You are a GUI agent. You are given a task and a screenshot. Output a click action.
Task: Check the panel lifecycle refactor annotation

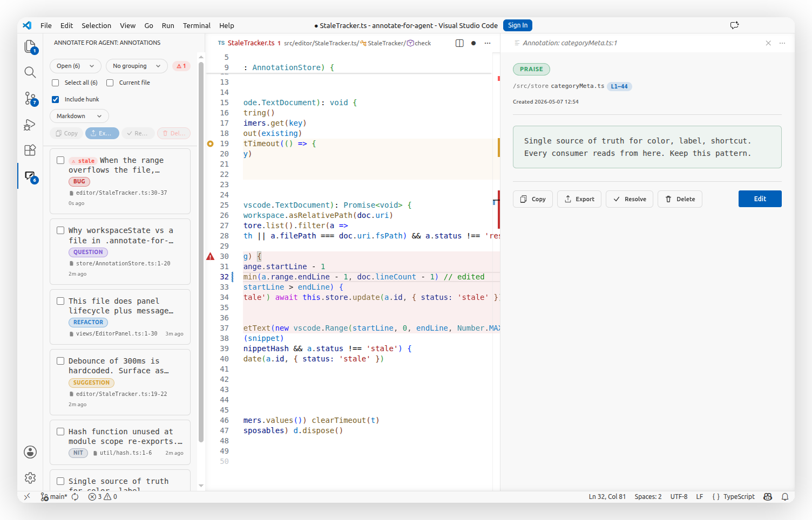[60, 301]
